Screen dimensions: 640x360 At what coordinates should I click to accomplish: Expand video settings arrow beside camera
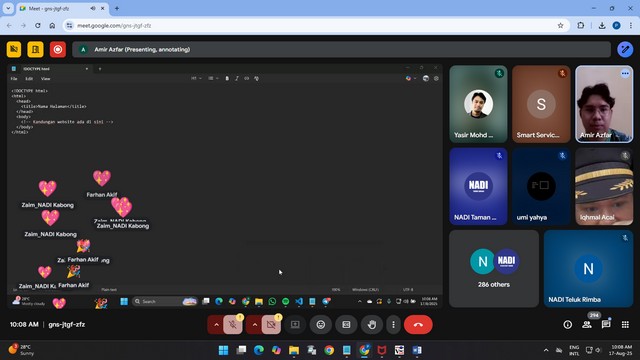[255, 324]
